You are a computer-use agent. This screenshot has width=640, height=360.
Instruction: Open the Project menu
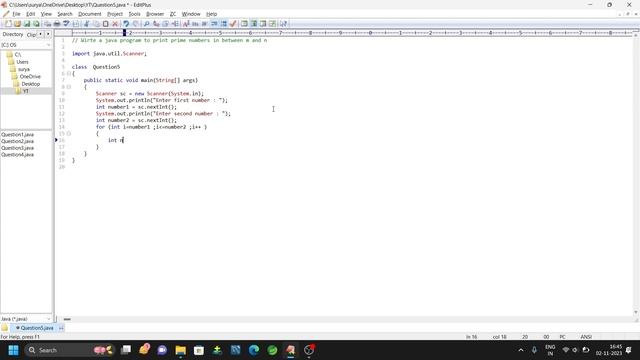pos(115,14)
